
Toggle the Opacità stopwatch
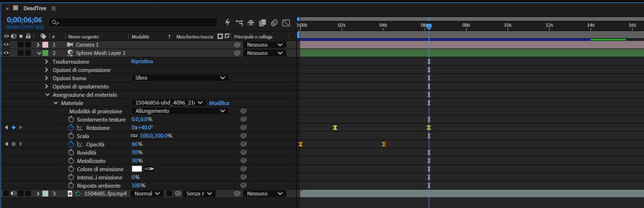point(71,144)
